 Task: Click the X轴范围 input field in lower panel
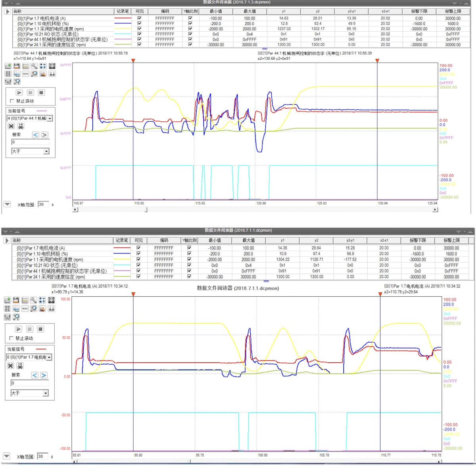coord(42,456)
